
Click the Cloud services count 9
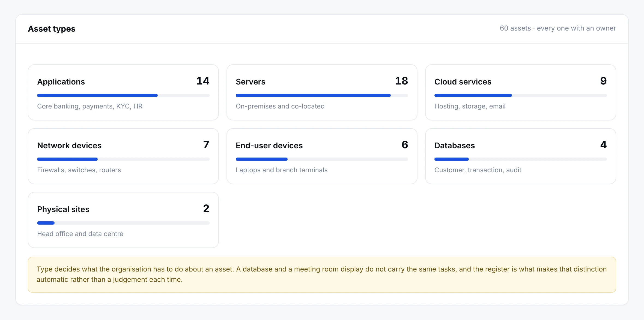tap(603, 81)
